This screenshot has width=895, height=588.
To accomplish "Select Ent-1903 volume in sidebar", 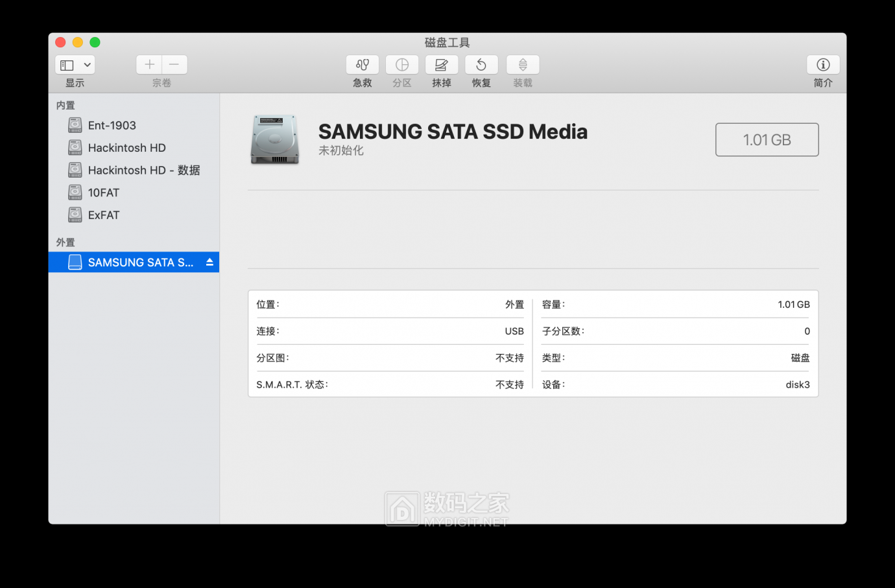I will click(112, 125).
